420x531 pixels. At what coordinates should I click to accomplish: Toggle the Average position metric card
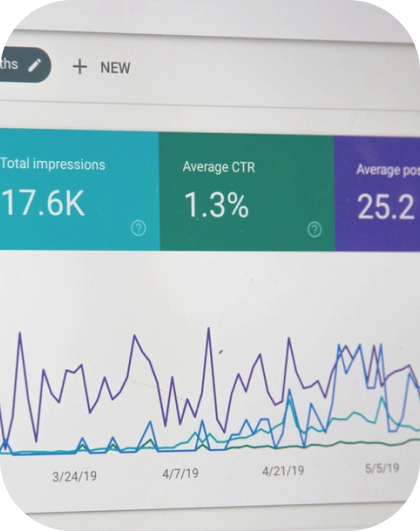377,194
